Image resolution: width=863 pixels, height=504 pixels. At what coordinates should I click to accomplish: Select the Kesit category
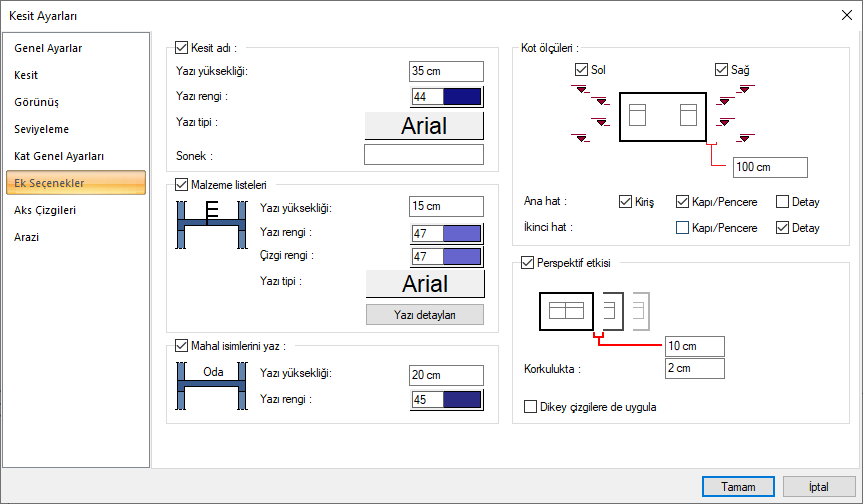pyautogui.click(x=76, y=75)
